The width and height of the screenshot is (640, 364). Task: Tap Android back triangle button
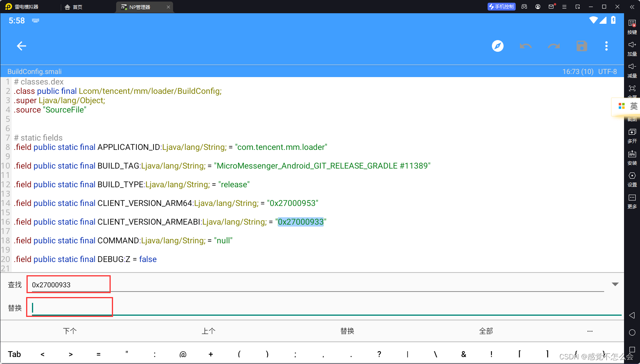coord(632,315)
